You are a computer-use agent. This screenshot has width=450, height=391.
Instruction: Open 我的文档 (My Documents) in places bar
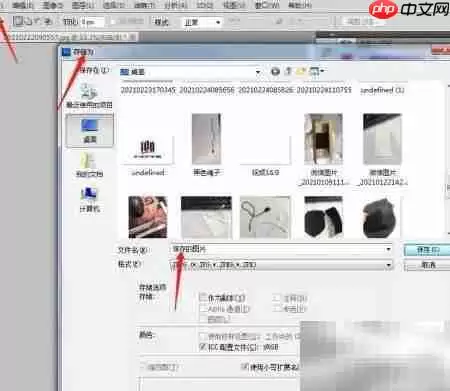89,165
